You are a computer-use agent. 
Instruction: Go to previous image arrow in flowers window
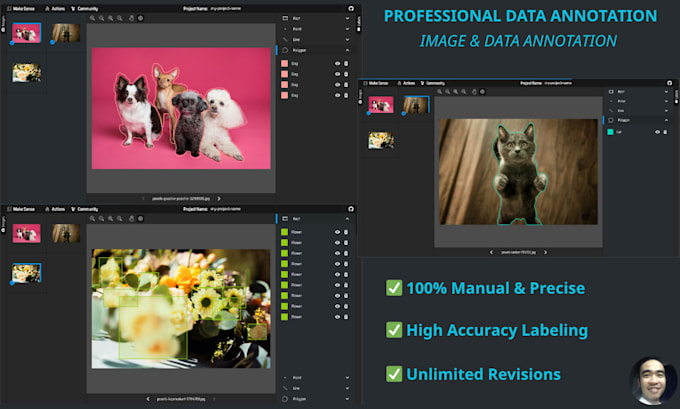click(148, 399)
